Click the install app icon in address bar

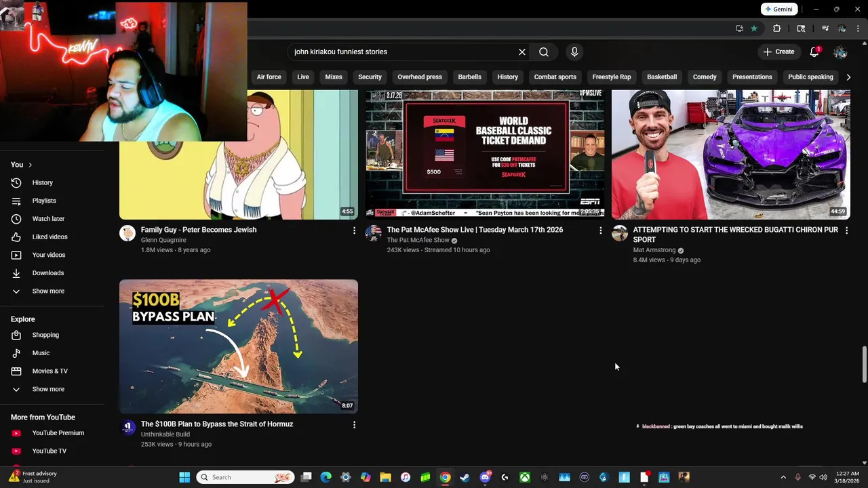tap(739, 28)
